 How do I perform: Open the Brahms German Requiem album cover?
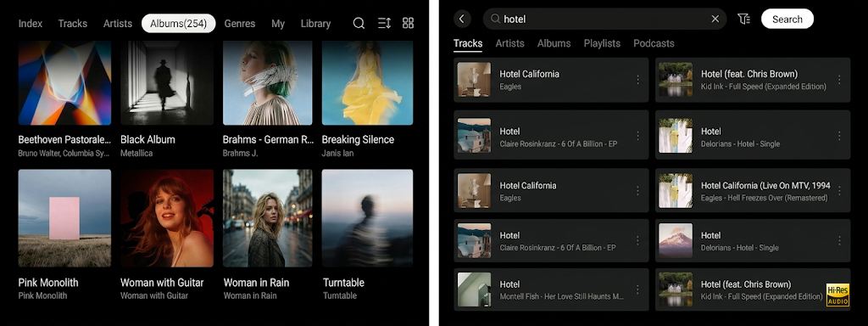[x=267, y=82]
